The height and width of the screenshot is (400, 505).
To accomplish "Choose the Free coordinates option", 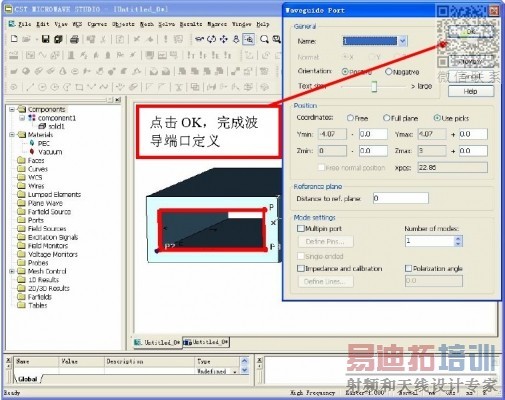I will [350, 118].
